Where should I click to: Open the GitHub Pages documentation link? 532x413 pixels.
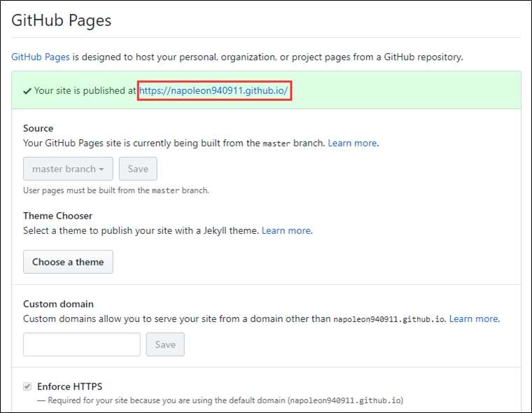(41, 57)
